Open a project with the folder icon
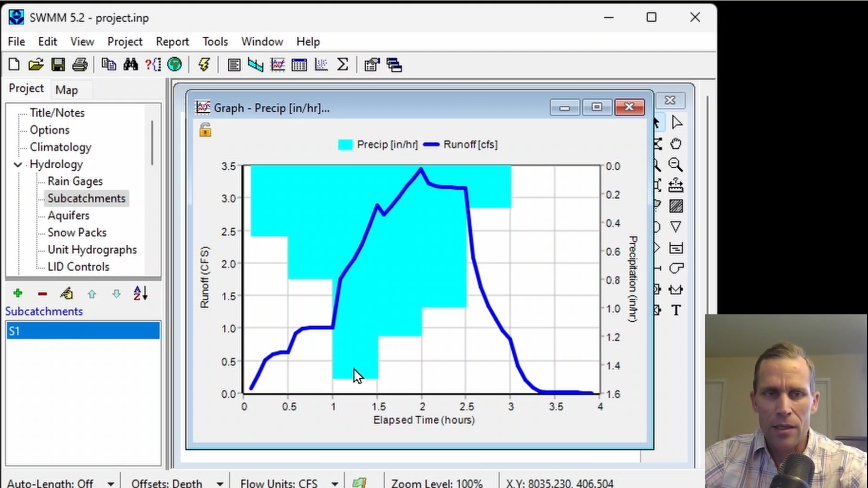Image resolution: width=868 pixels, height=488 pixels. click(36, 65)
